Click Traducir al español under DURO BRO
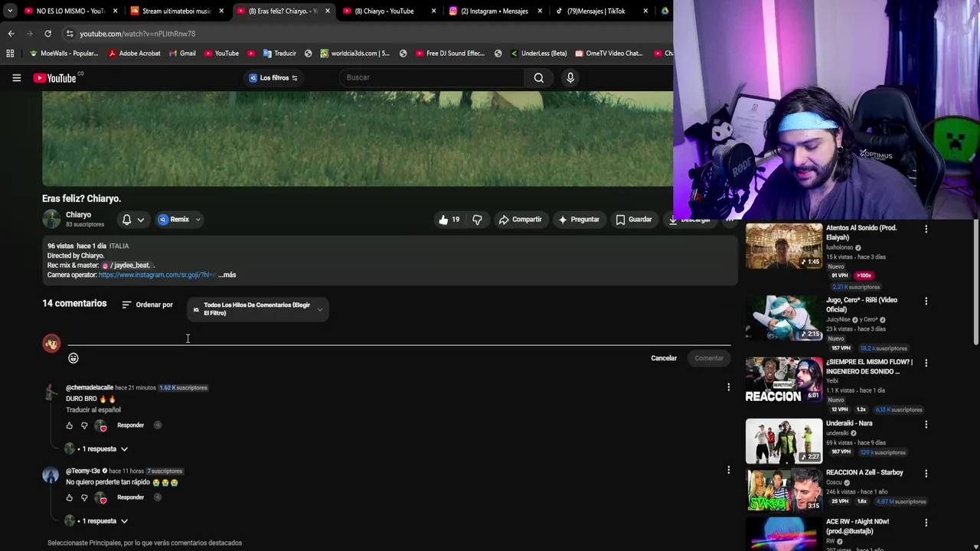The width and height of the screenshot is (980, 551). click(93, 410)
